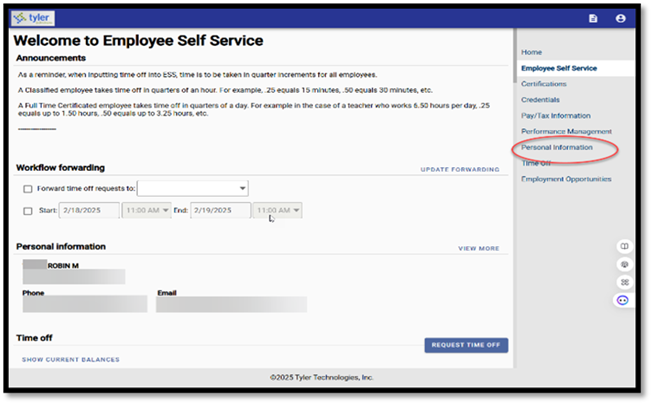Enable Forward time off requests checkbox
Screen dimensions: 652x404
pyautogui.click(x=28, y=189)
